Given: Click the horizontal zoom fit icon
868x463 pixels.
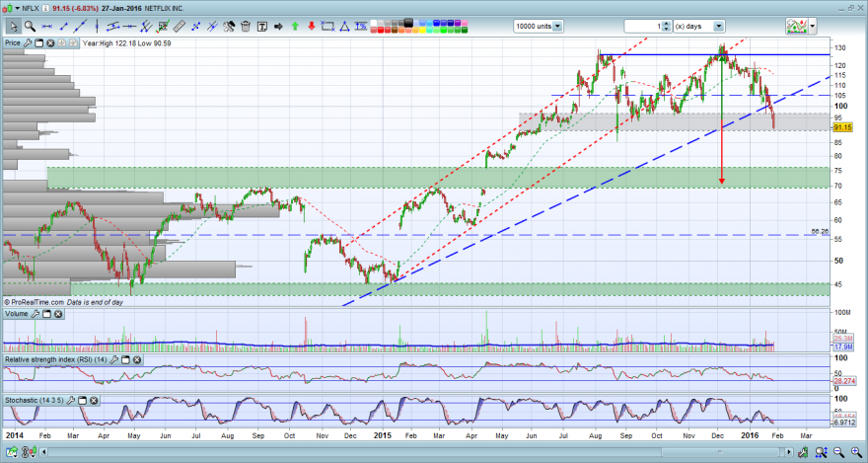Looking at the screenshot, I should coord(822,452).
